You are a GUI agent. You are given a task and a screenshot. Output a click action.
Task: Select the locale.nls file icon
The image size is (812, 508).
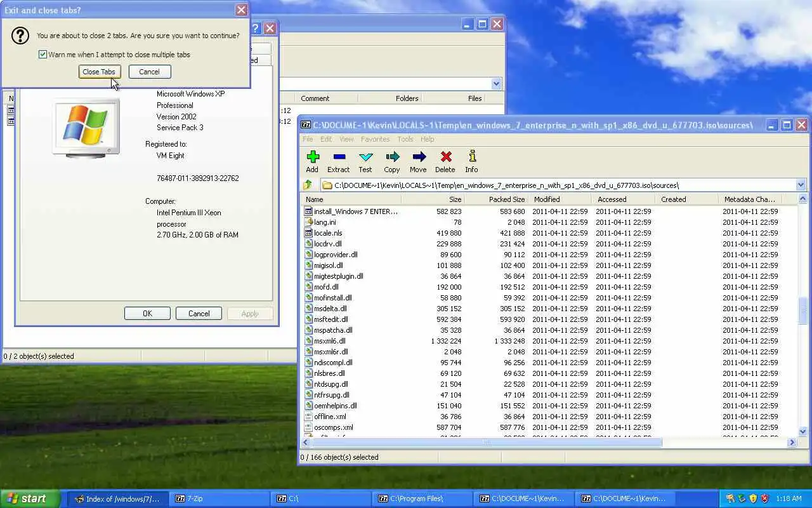coord(309,233)
